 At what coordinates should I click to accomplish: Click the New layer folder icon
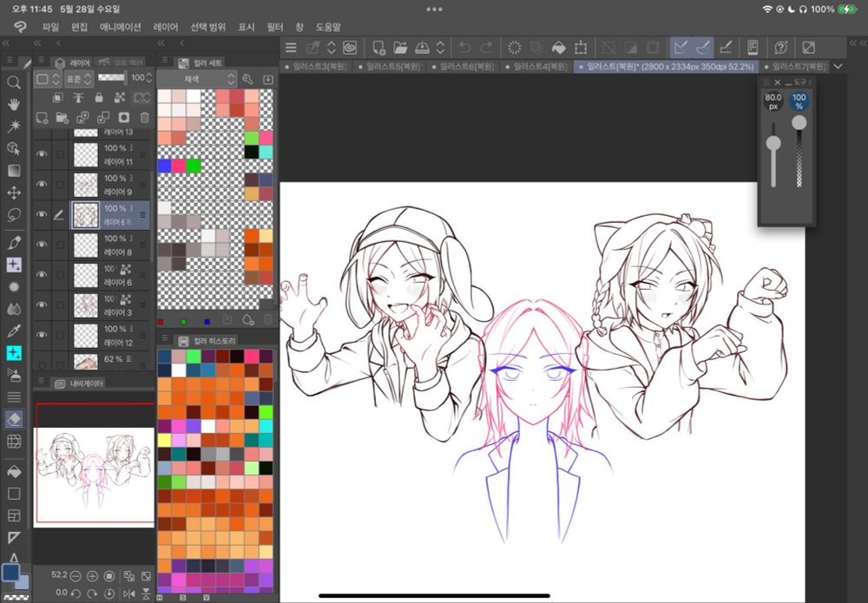tap(62, 117)
